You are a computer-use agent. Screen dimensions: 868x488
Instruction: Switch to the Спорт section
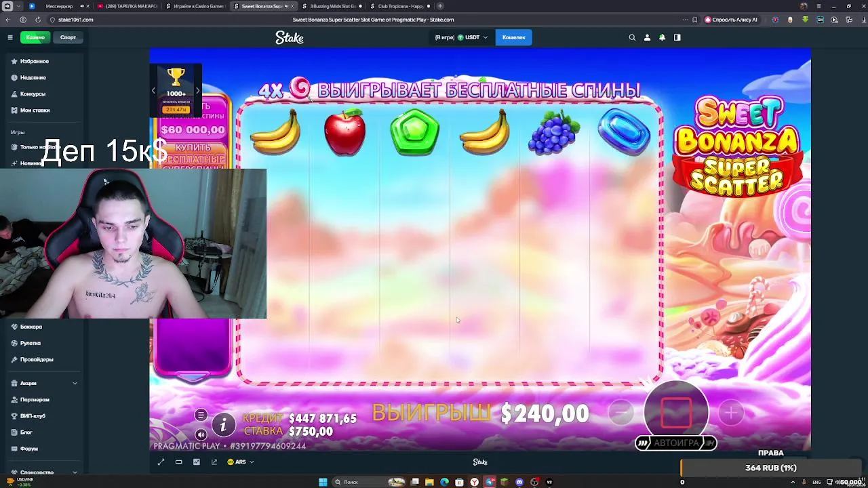pyautogui.click(x=68, y=37)
